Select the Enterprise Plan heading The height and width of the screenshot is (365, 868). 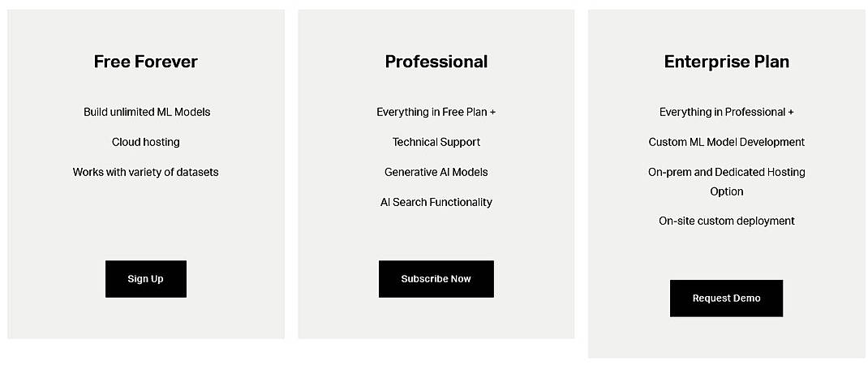726,62
